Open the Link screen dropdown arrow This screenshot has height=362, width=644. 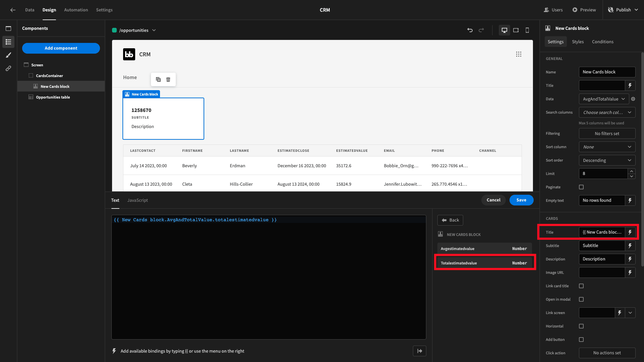(630, 313)
